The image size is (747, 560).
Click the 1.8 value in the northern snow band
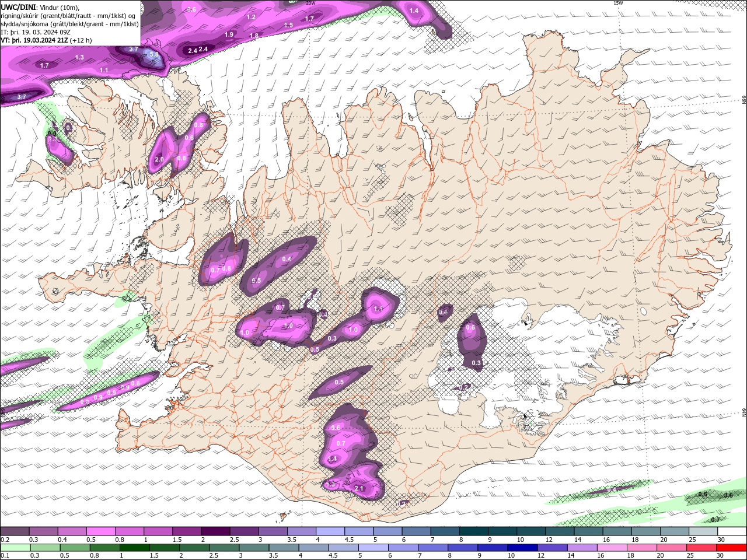[254, 36]
